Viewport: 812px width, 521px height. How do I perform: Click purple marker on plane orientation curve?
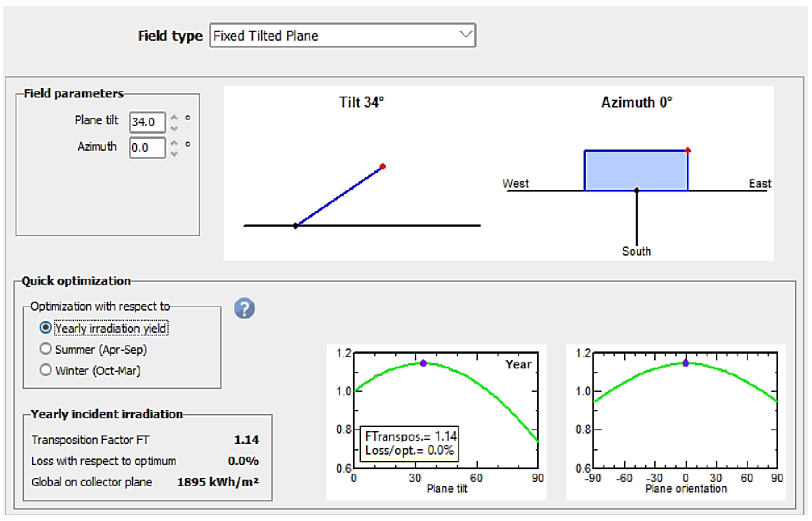(x=686, y=363)
